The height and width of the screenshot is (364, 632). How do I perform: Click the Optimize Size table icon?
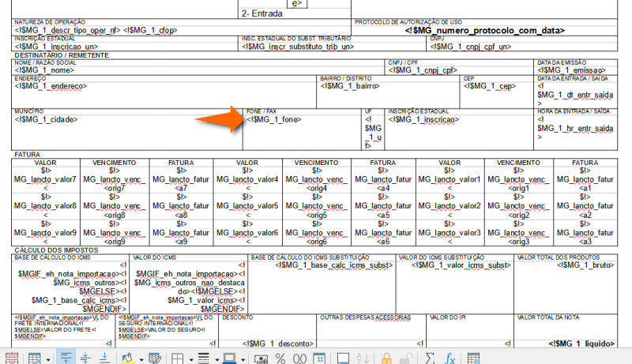[35, 358]
